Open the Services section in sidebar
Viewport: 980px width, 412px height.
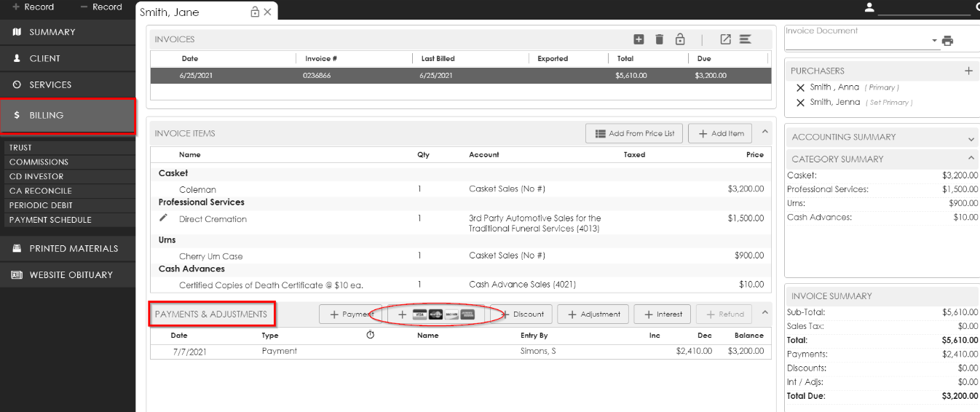(50, 84)
